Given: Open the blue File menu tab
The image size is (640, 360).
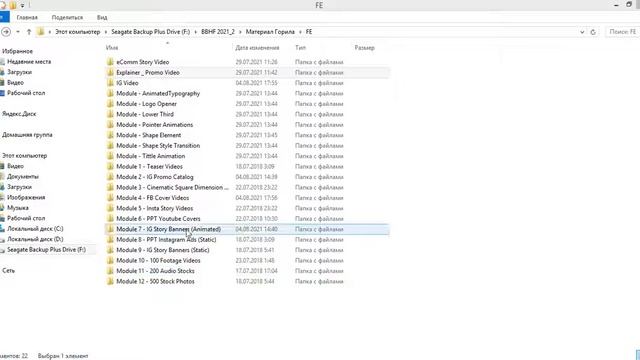Looking at the screenshot, I should [4, 18].
